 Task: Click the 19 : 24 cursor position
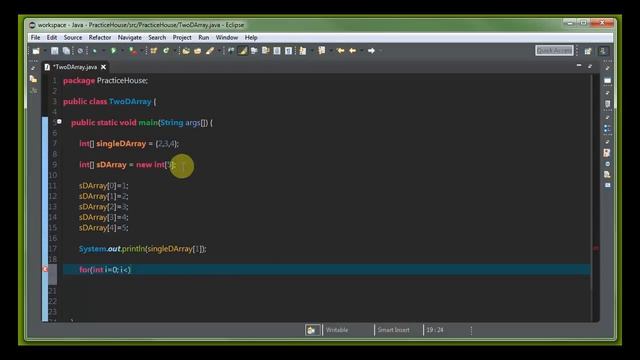[435, 330]
